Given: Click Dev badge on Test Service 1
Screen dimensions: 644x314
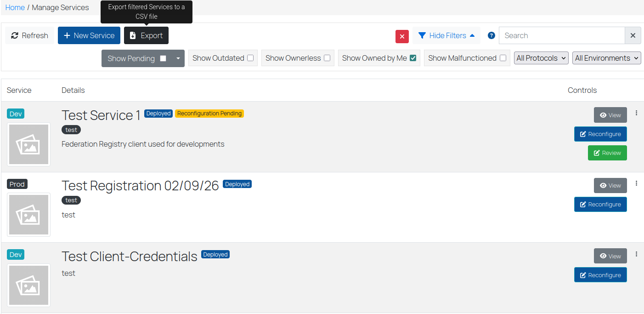Looking at the screenshot, I should click(x=16, y=114).
